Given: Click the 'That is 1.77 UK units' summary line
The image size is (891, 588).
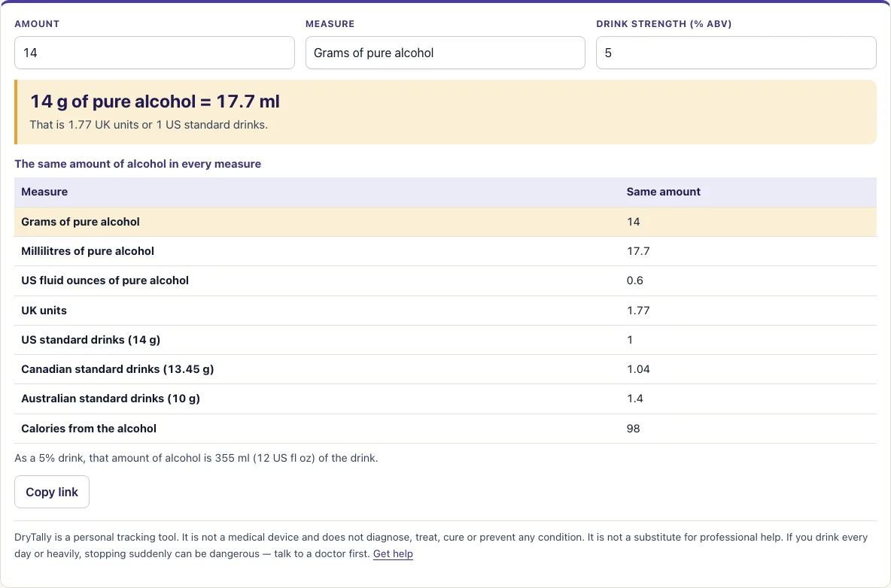Looking at the screenshot, I should [148, 125].
